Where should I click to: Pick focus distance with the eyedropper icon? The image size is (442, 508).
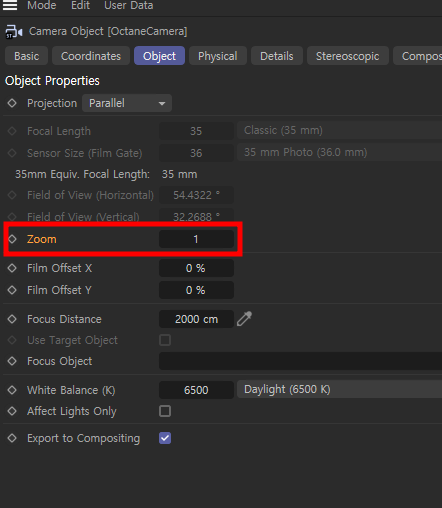(244, 319)
